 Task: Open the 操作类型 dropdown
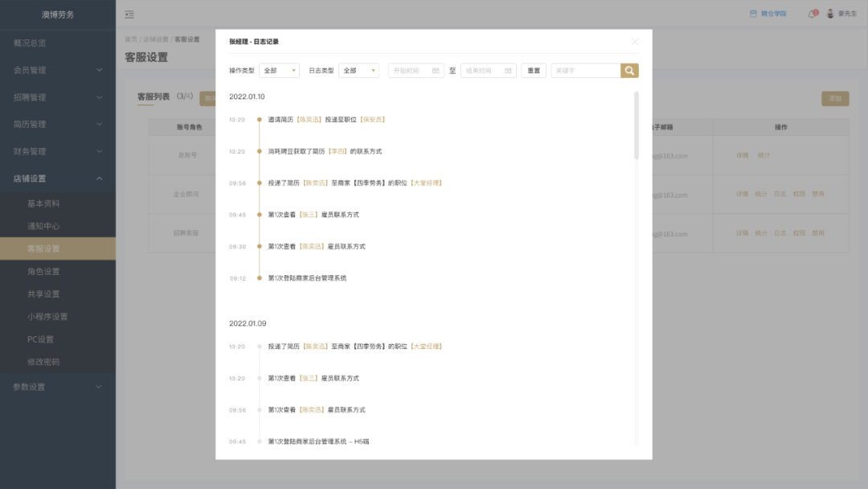[279, 70]
